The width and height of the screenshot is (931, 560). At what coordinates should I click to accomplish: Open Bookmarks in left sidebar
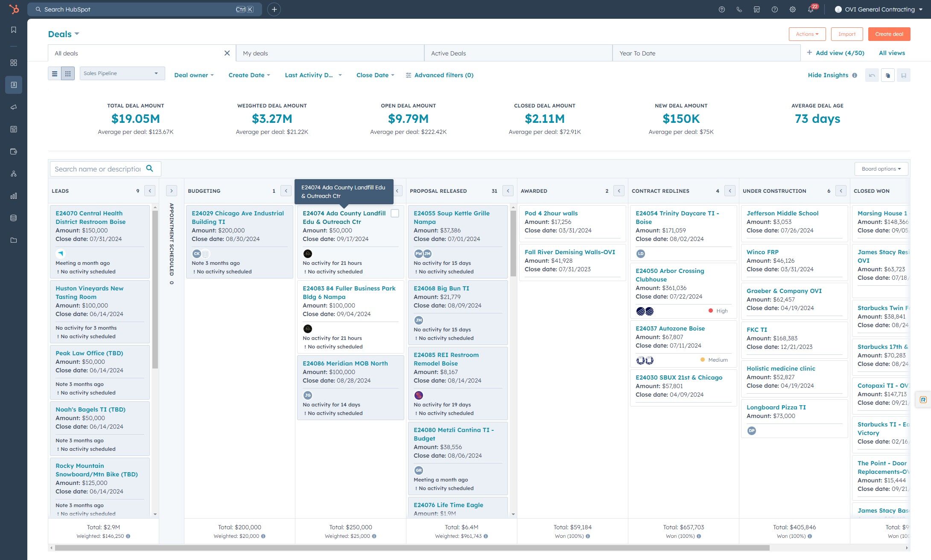[14, 30]
